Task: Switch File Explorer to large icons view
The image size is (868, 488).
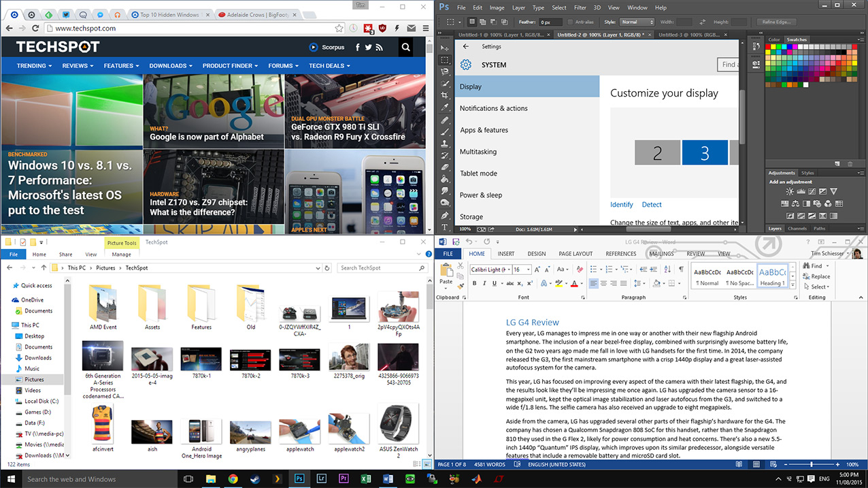Action: pos(427,464)
